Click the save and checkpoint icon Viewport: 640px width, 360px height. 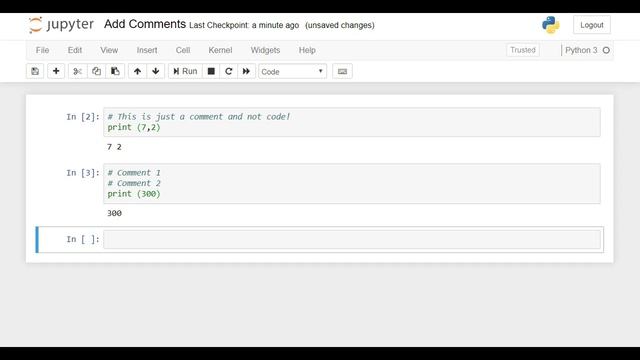coord(35,71)
